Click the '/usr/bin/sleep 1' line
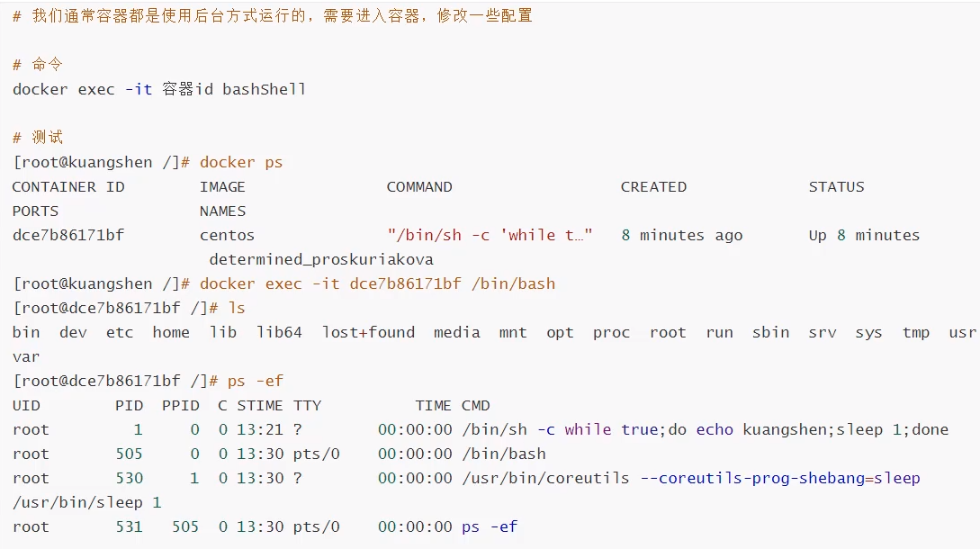This screenshot has width=980, height=549. click(x=87, y=503)
